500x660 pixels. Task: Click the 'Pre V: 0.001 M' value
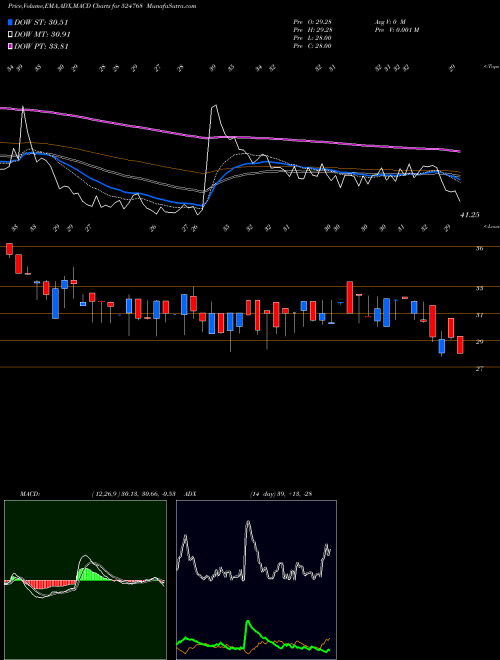pyautogui.click(x=396, y=29)
